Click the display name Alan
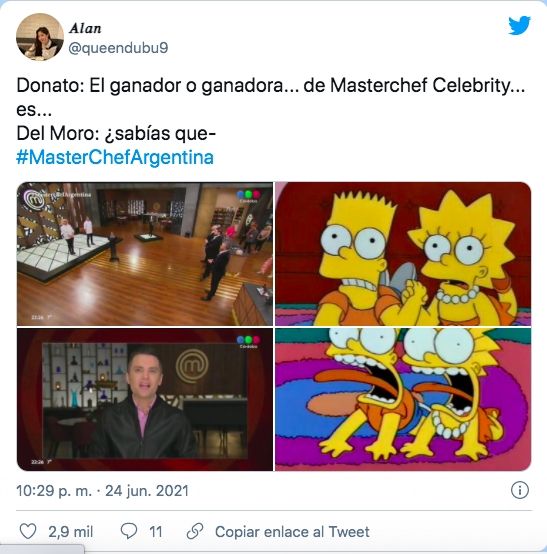 click(85, 28)
